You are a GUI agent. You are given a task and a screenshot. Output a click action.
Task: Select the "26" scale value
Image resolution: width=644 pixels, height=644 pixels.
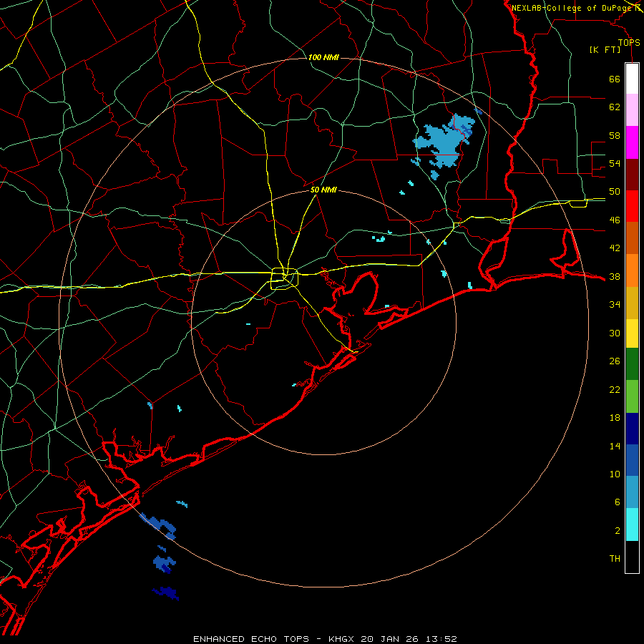[615, 361]
